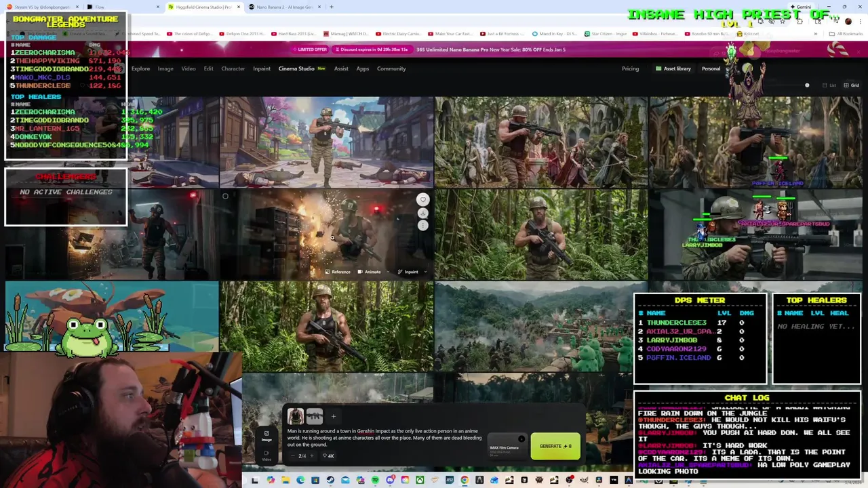The image size is (868, 488).
Task: Open File Explorer from the taskbar
Action: pyautogui.click(x=285, y=481)
